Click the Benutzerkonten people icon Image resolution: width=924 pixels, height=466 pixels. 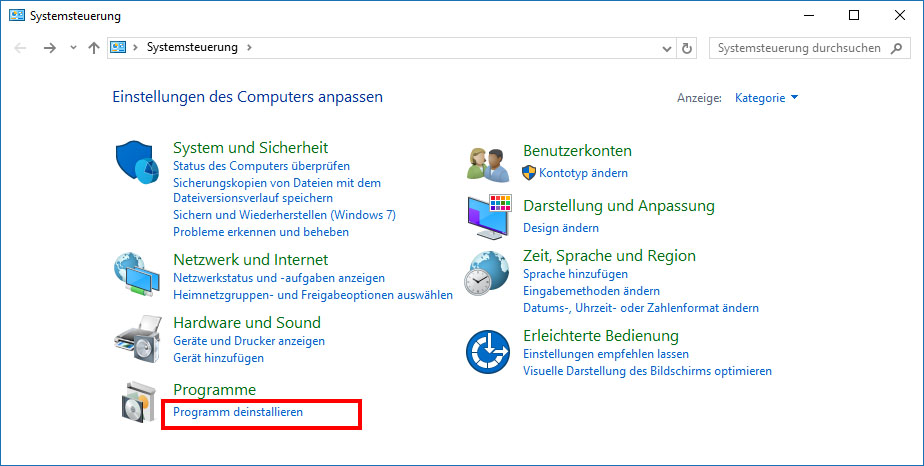(489, 162)
